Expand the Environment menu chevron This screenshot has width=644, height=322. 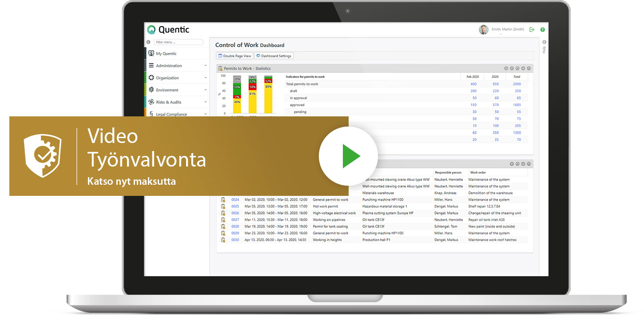205,90
